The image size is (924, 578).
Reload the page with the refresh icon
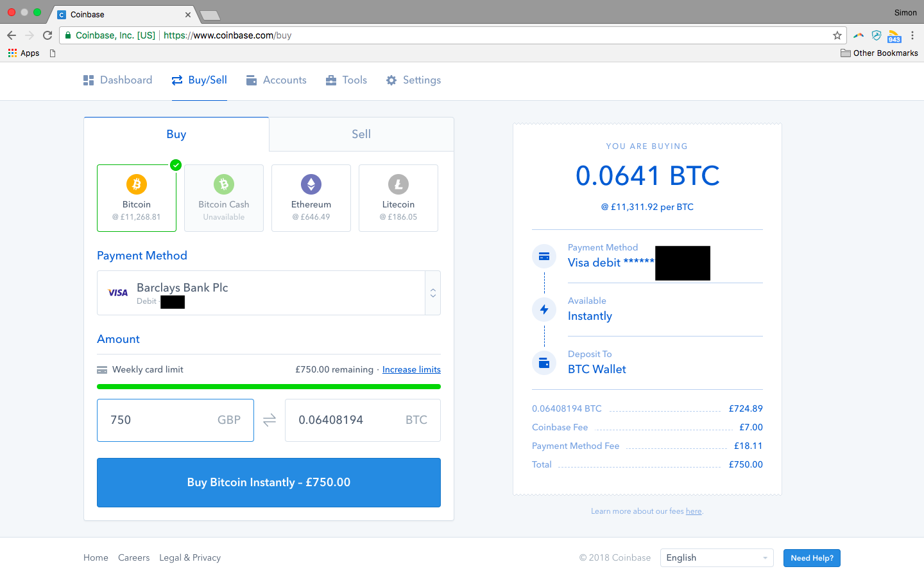[47, 35]
